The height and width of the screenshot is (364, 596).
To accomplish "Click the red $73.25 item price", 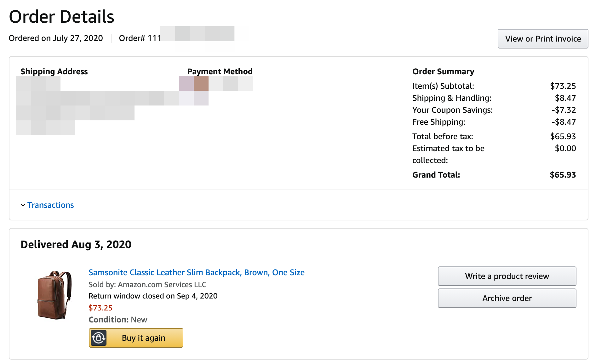I will pyautogui.click(x=100, y=308).
